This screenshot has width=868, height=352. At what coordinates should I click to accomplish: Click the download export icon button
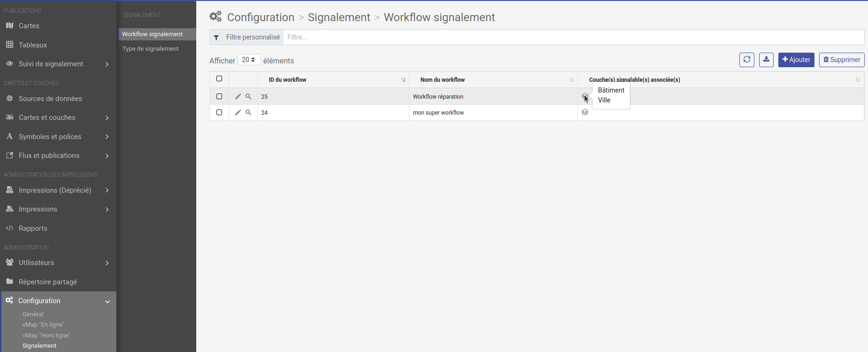(766, 60)
